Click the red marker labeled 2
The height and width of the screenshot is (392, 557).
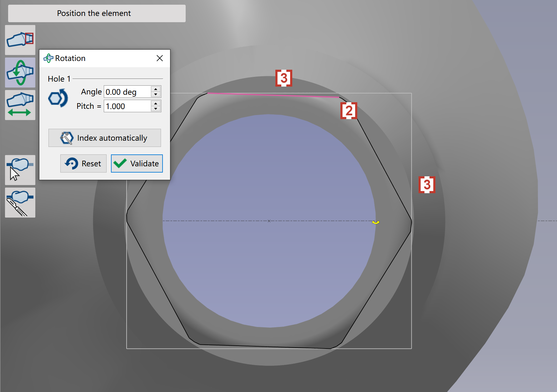[x=349, y=111]
